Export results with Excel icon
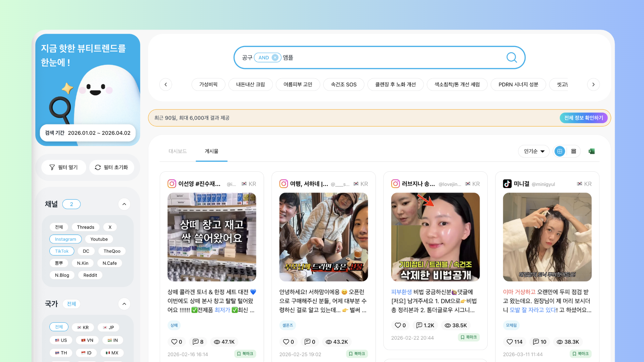This screenshot has width=644, height=362. 591,151
